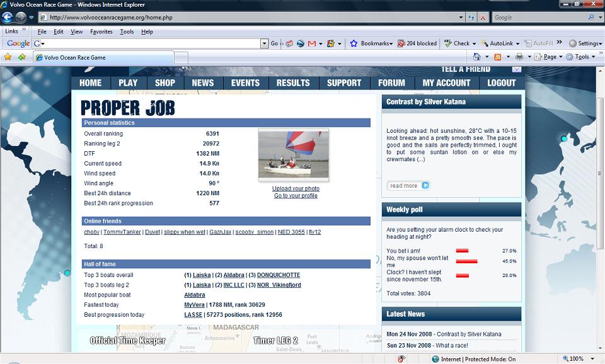Open MY ACCOUNT in site navigation

[x=446, y=83]
